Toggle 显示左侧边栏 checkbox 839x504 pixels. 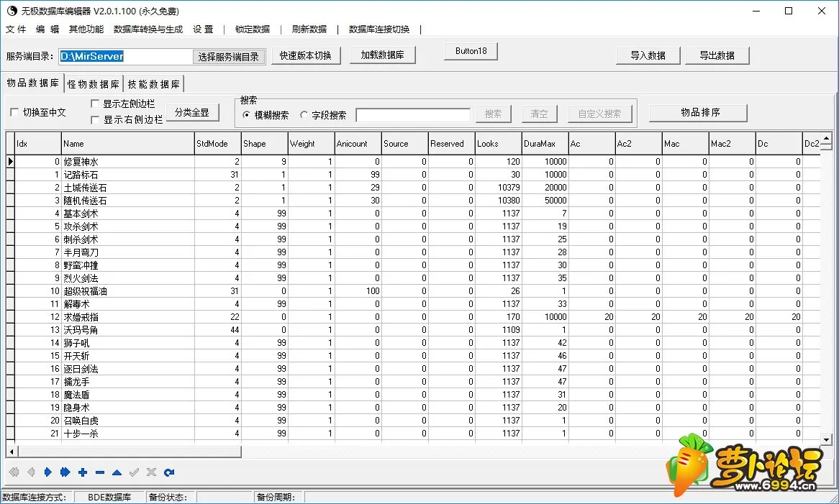[x=96, y=104]
